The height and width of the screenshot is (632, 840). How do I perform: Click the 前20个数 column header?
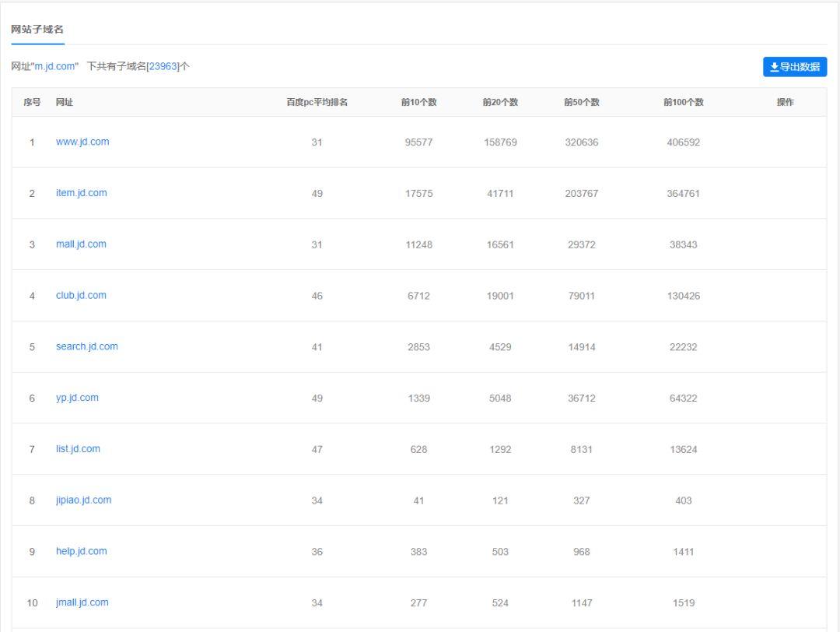pos(500,102)
